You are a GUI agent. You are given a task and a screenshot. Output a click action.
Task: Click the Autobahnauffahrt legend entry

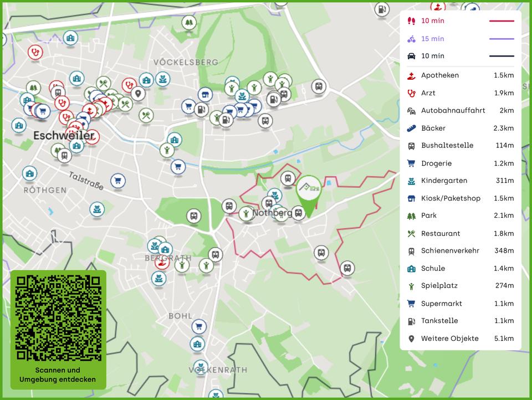click(453, 111)
